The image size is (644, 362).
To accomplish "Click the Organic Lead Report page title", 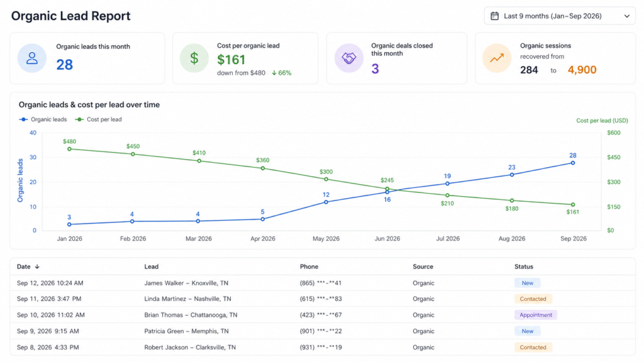I will [x=70, y=16].
